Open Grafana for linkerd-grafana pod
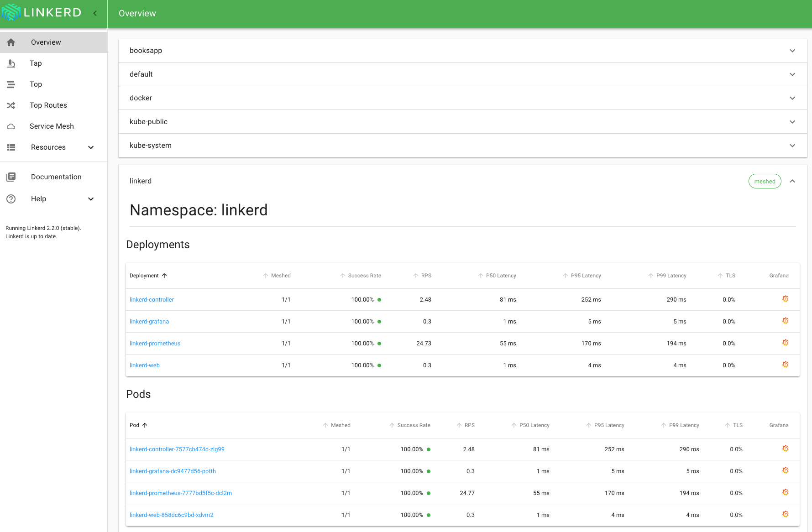The image size is (812, 532). pos(785,470)
